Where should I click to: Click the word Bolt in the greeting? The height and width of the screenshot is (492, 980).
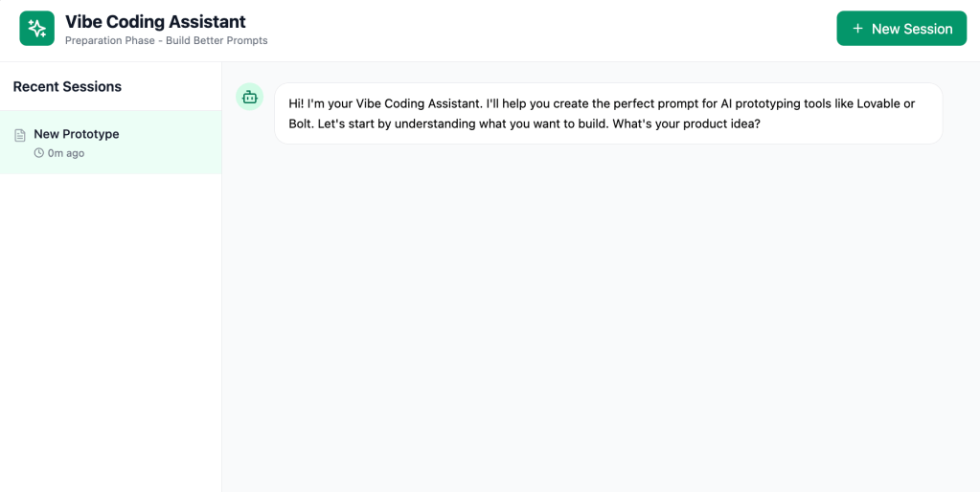point(304,123)
